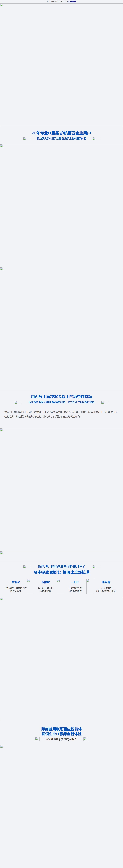Select subtitle 行业领先的IT服务基础 优质的企业IT服务体验

pyautogui.click(x=61, y=139)
